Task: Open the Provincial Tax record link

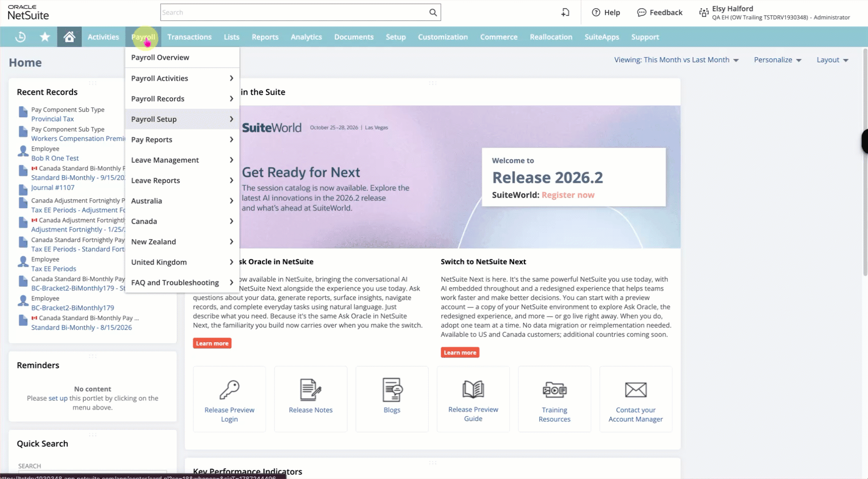Action: pos(53,119)
